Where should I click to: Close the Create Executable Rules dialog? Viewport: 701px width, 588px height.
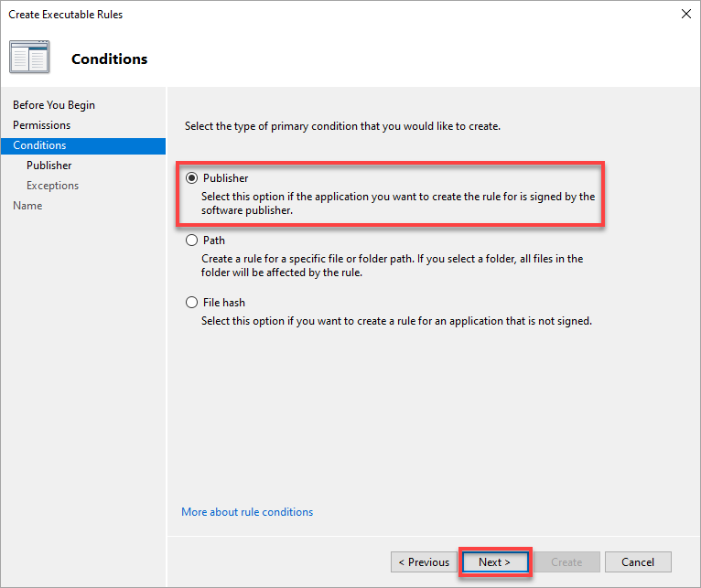pyautogui.click(x=685, y=14)
